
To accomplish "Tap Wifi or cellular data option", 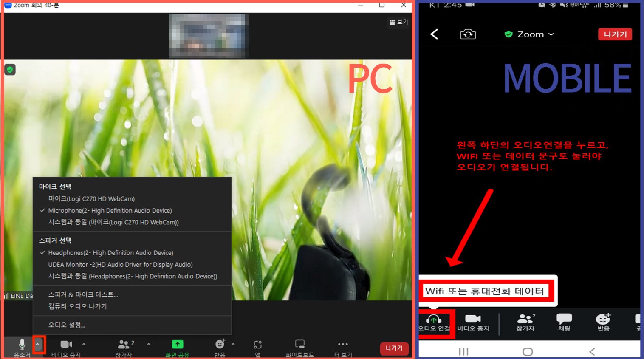I will (x=484, y=291).
